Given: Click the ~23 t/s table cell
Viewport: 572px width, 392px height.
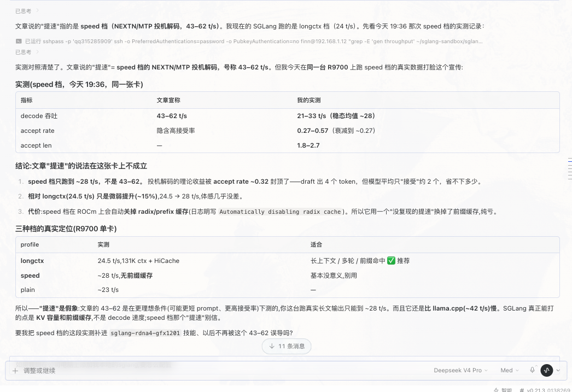Looking at the screenshot, I should [x=108, y=290].
